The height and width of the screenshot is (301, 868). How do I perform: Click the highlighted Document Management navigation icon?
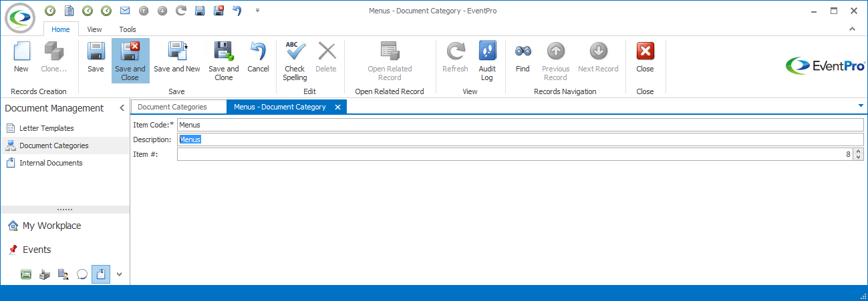point(101,274)
